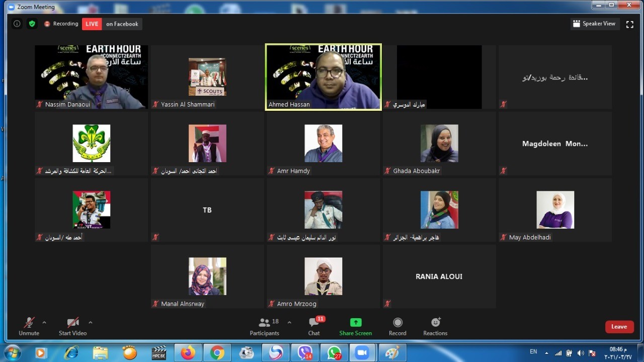Start recording with the Record button
The height and width of the screenshot is (362, 644).
coord(397,326)
